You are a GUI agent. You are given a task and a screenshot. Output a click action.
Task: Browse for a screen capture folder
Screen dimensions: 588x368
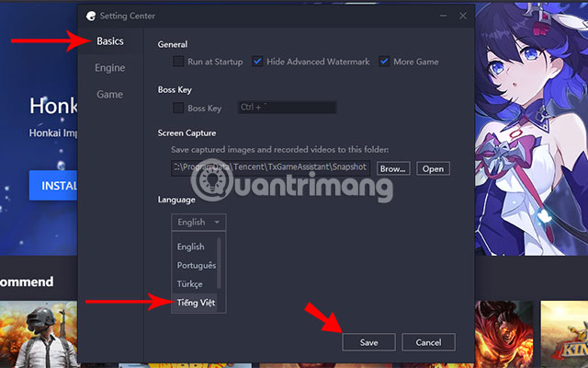point(393,168)
